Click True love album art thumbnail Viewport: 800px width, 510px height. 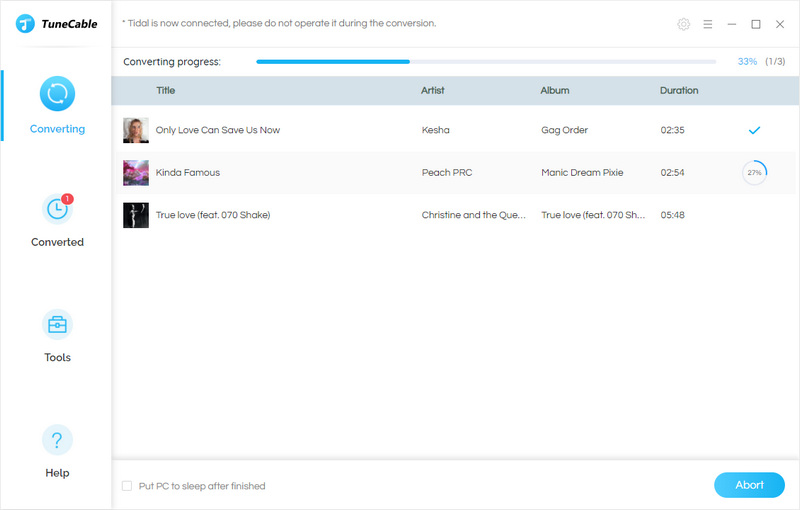tap(136, 215)
